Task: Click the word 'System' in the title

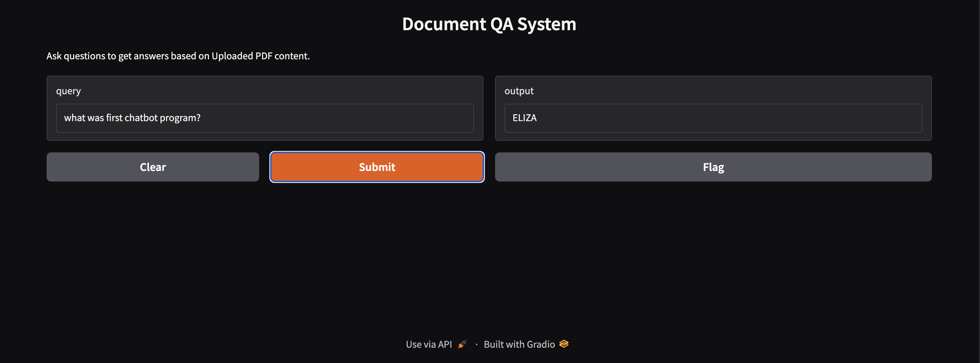Action: [546, 24]
